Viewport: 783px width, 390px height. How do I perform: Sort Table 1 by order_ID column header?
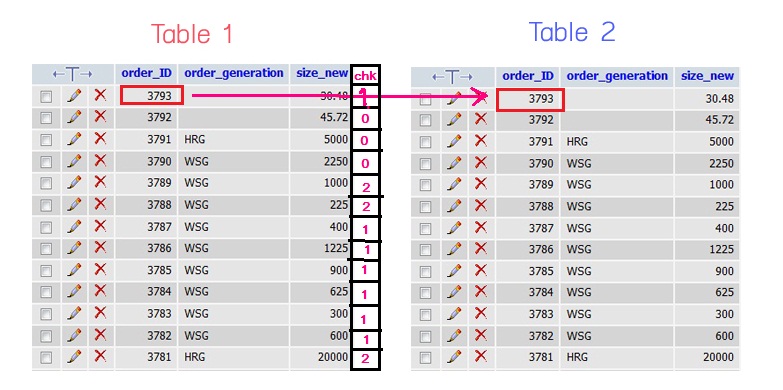[146, 73]
